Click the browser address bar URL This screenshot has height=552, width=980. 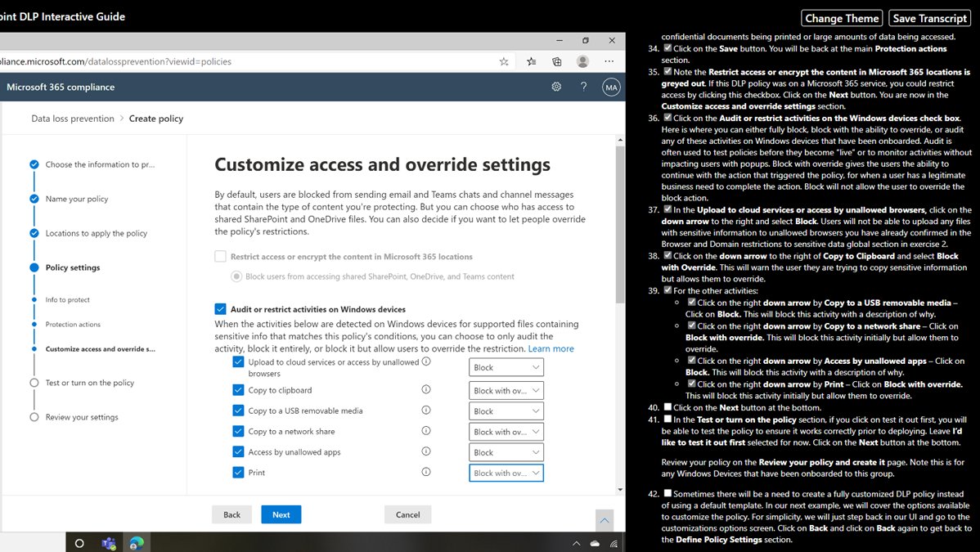pos(115,61)
